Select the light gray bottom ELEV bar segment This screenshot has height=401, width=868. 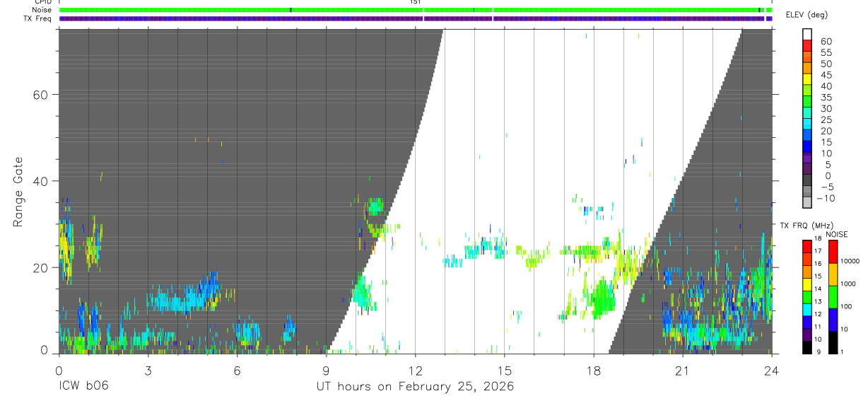[807, 203]
